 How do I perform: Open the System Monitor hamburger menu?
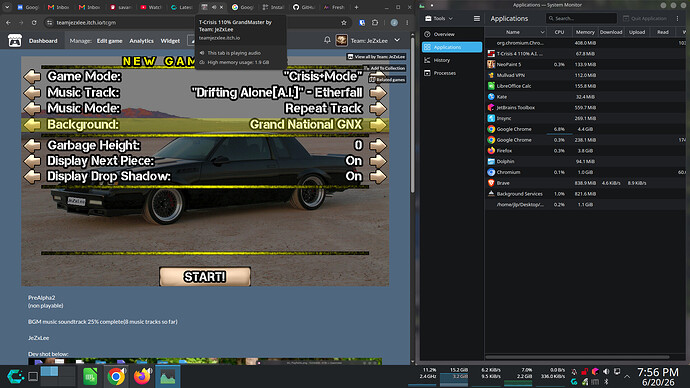(477, 18)
